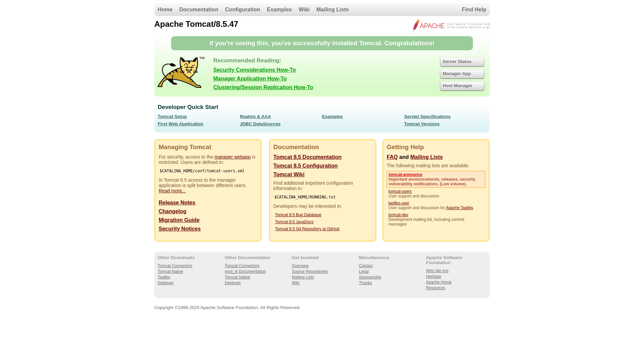Image resolution: width=644 pixels, height=362 pixels.
Task: Open Tomcat Connectors under Other Documentation
Action: (242, 266)
